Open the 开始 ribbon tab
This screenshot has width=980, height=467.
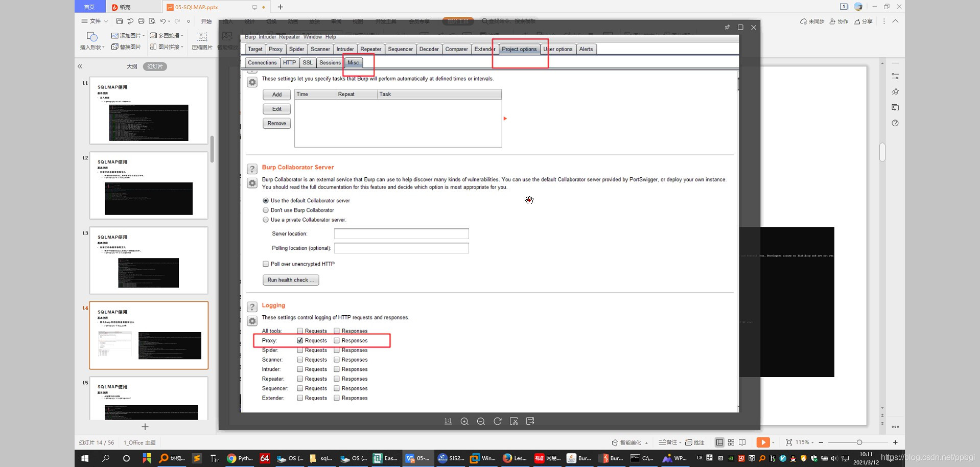(206, 21)
